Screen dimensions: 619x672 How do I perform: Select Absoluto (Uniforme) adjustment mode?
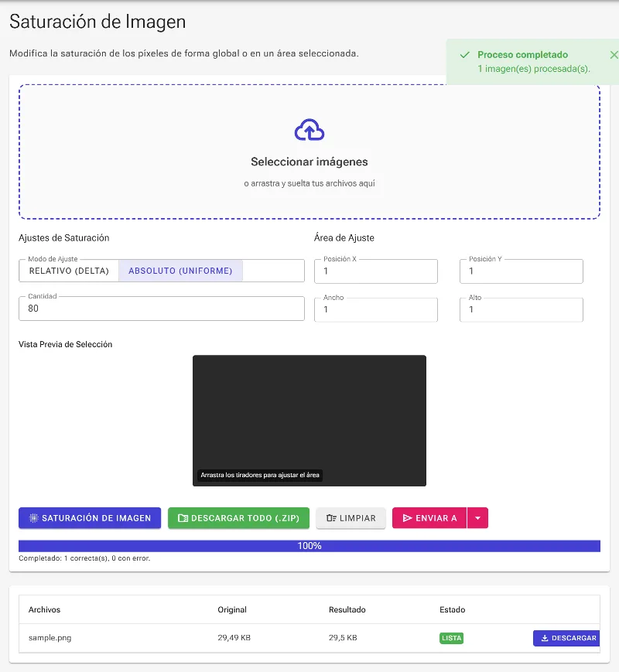(180, 271)
